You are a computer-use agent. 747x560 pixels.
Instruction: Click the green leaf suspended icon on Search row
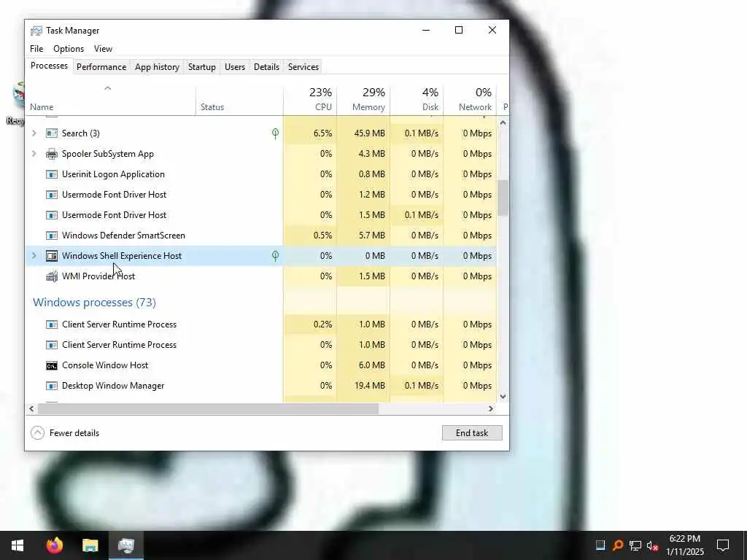(x=275, y=133)
